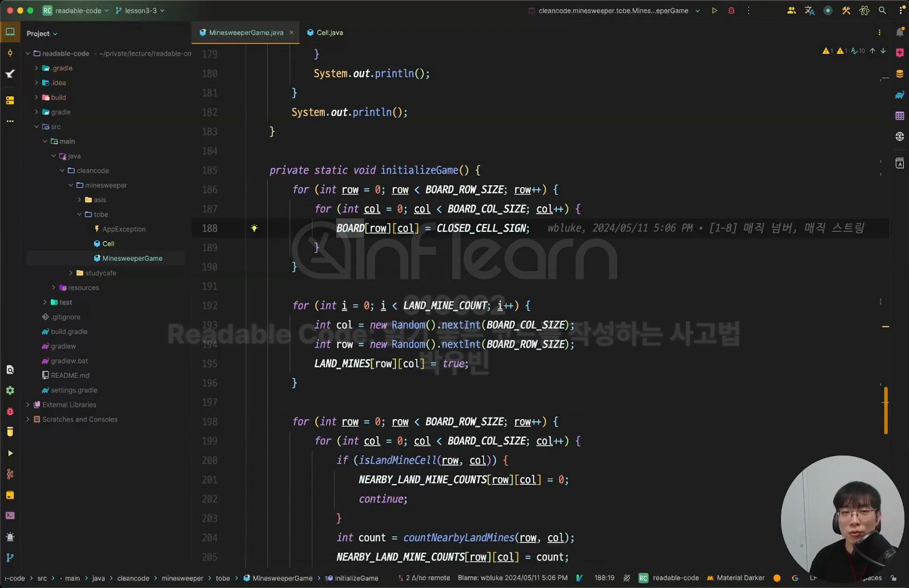The image size is (909, 588).
Task: Open the build tools hammer icon
Action: pos(846,10)
